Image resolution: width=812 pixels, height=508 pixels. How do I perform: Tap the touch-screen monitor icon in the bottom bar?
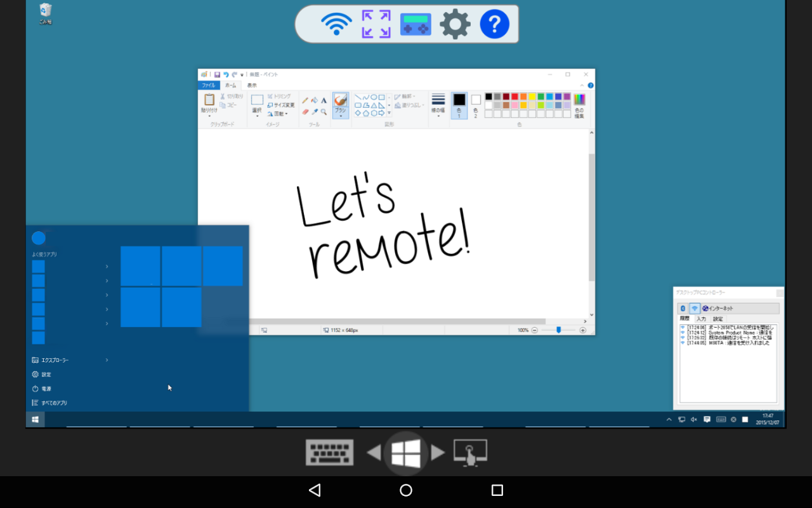[470, 453]
